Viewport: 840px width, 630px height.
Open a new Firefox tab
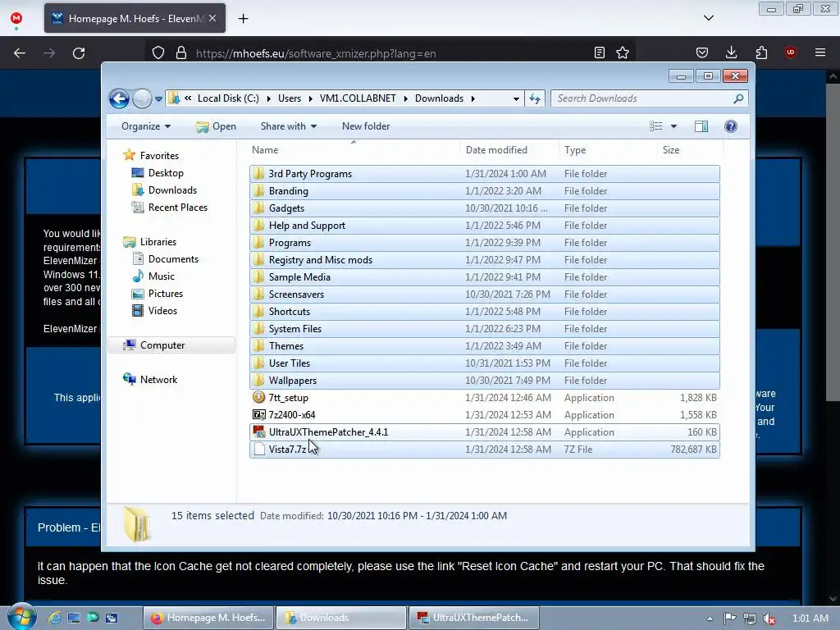(243, 19)
